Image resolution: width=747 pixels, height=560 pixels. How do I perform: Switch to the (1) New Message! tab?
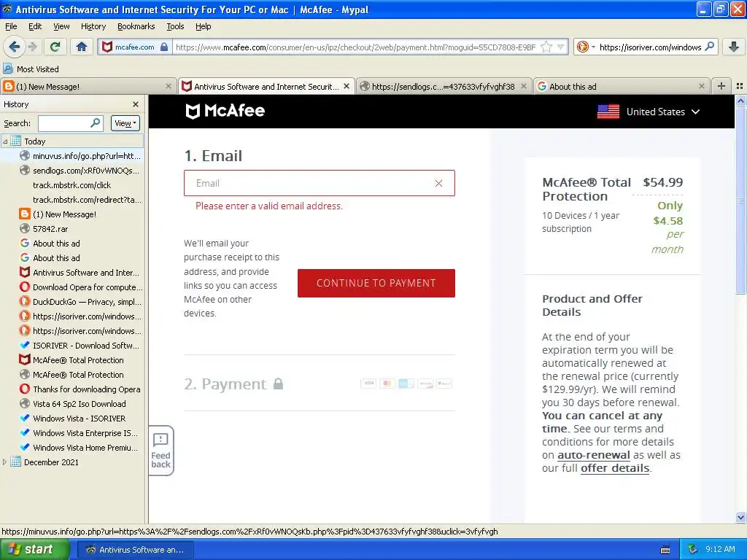[88, 86]
